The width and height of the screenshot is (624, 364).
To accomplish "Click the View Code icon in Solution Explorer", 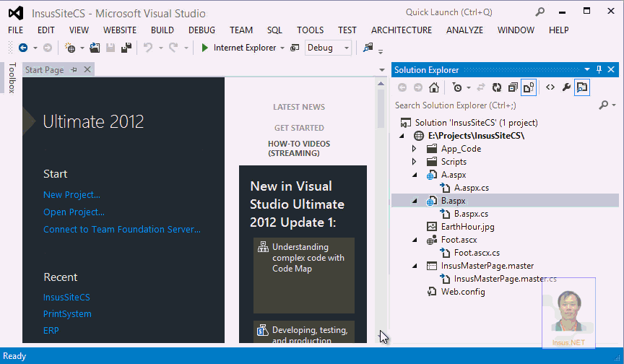I will [x=550, y=87].
